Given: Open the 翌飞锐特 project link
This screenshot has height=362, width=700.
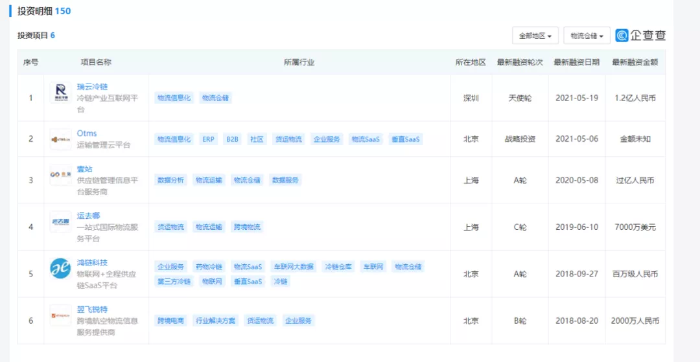Looking at the screenshot, I should point(92,309).
